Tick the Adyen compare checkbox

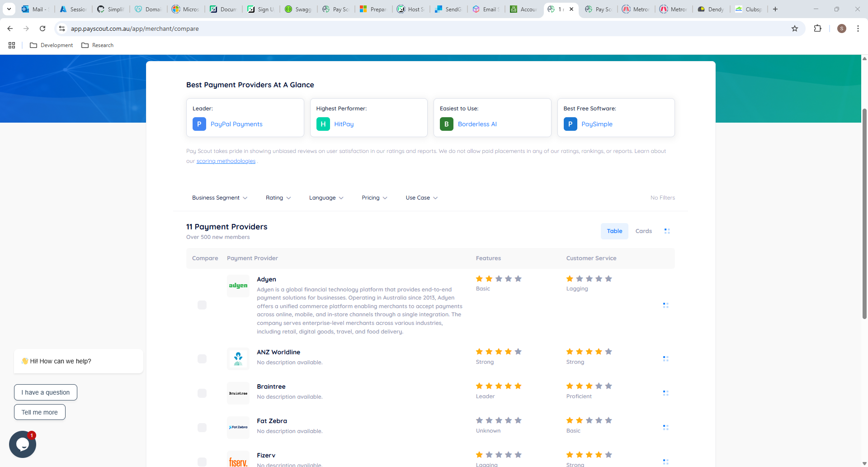point(202,305)
